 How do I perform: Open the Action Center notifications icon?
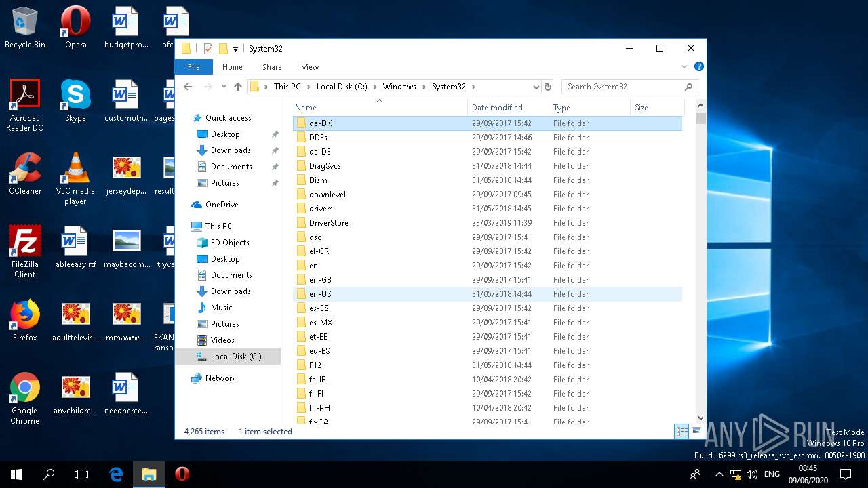click(846, 474)
